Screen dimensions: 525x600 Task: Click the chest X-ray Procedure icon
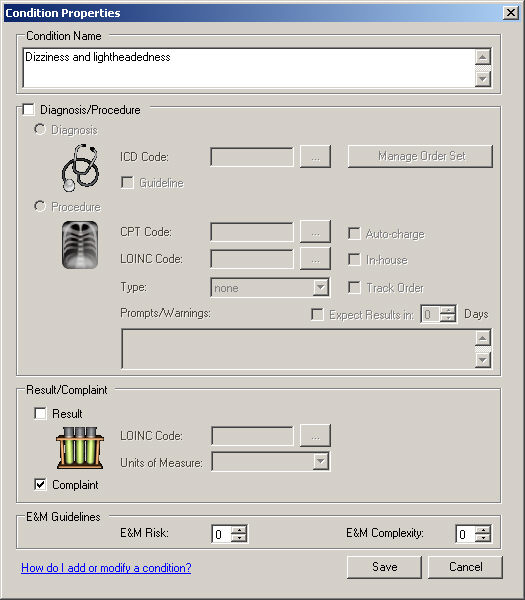(80, 245)
